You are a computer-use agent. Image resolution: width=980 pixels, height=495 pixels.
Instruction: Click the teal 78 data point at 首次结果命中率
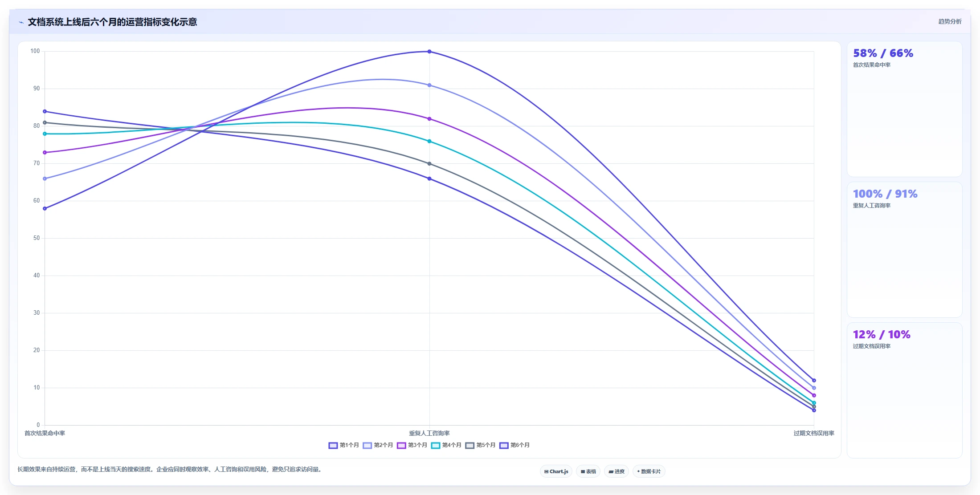coord(45,134)
